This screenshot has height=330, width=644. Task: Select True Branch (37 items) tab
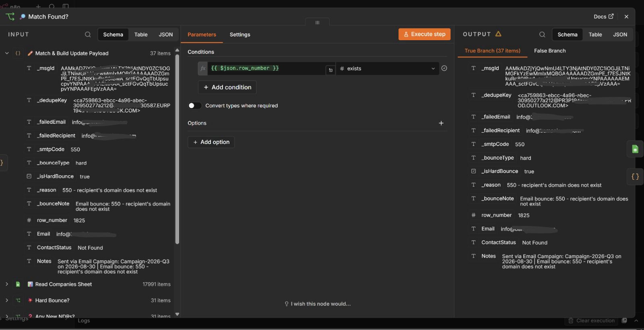pyautogui.click(x=492, y=51)
